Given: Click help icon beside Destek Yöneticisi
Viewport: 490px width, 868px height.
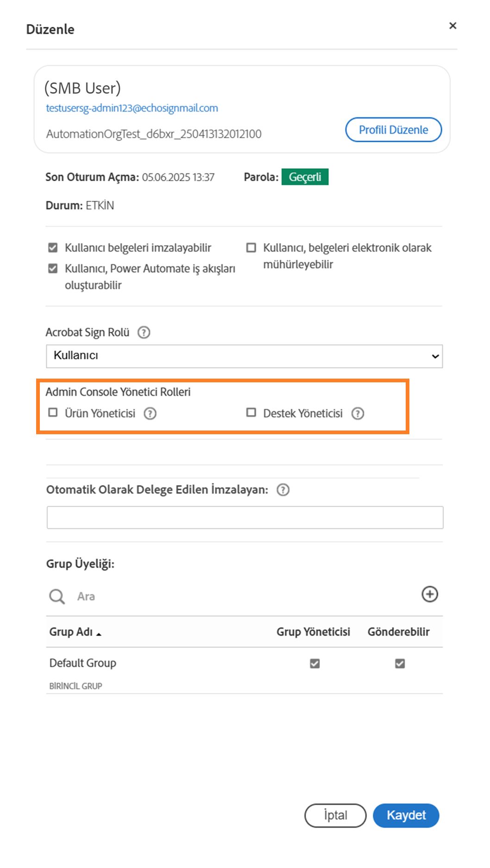Looking at the screenshot, I should pyautogui.click(x=358, y=413).
